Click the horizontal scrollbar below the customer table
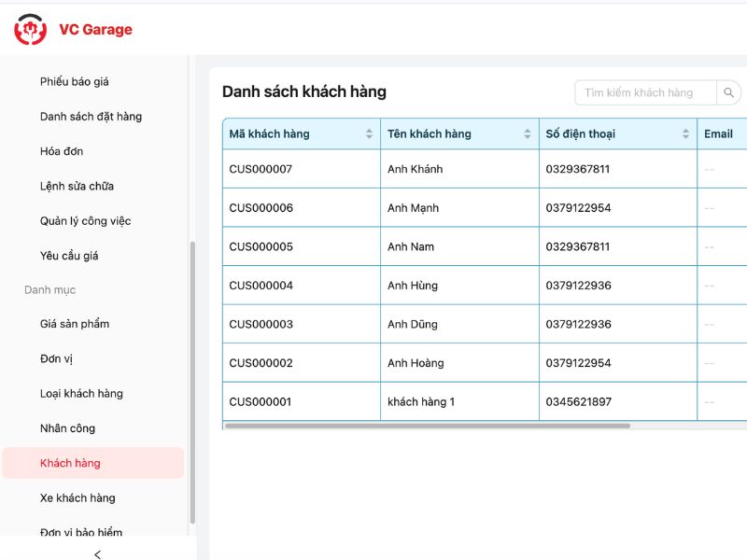This screenshot has width=747, height=560. click(x=425, y=425)
